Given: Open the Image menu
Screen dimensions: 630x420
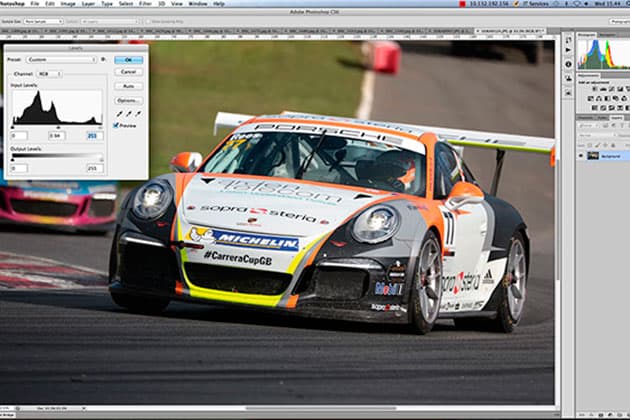Looking at the screenshot, I should (68, 4).
